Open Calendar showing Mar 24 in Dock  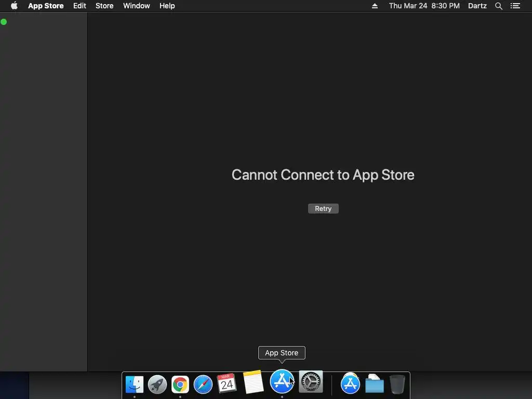[227, 383]
